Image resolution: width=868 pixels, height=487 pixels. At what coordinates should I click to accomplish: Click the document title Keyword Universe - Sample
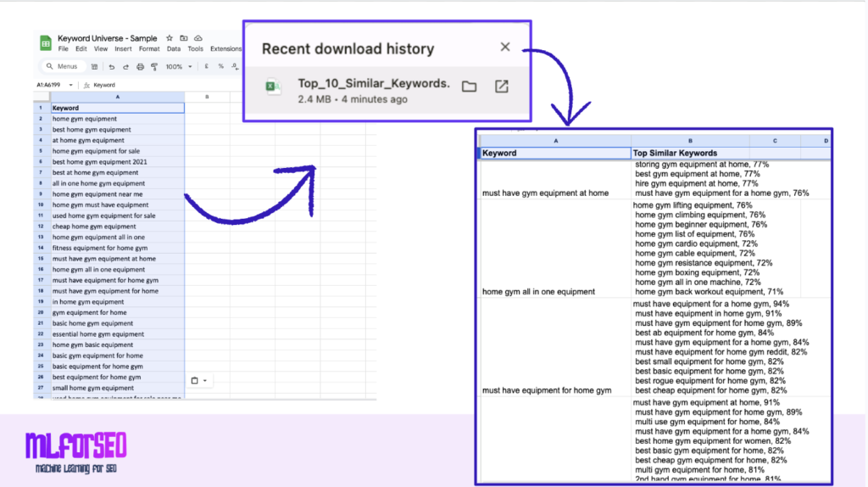tap(108, 38)
